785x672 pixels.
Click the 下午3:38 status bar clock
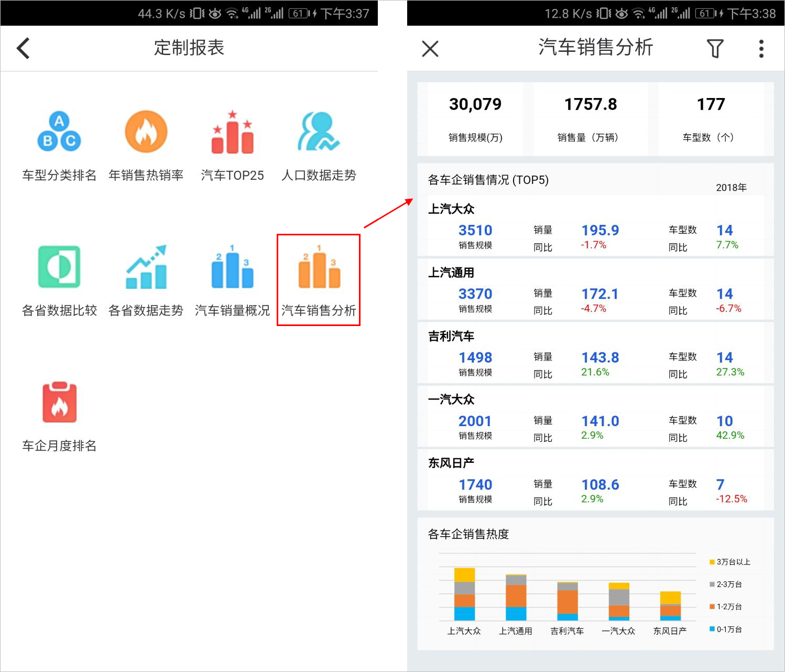(x=751, y=14)
